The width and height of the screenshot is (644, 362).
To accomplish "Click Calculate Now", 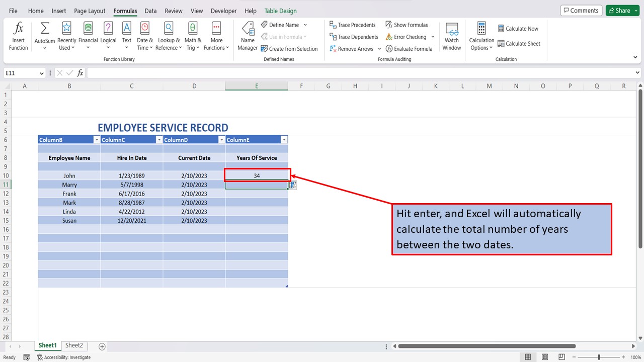I will 518,28.
